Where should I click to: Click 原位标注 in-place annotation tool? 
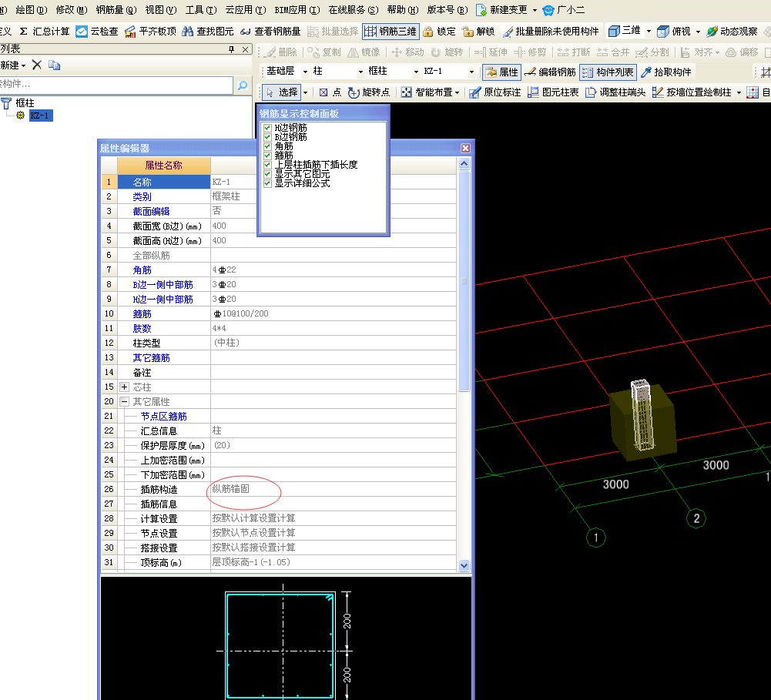[x=495, y=92]
